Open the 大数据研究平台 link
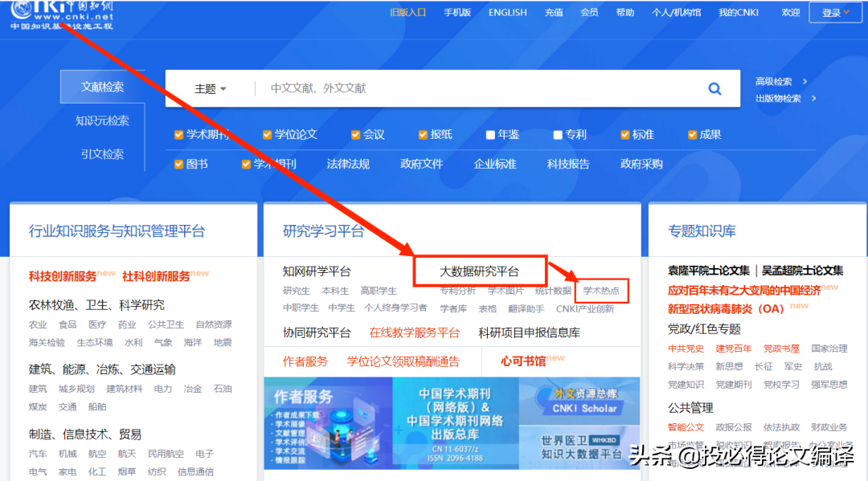This screenshot has height=481, width=868. click(480, 271)
